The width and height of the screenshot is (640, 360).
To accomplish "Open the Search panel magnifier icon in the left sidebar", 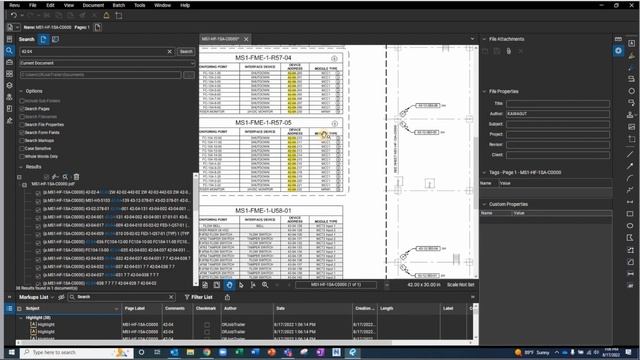I will (x=9, y=51).
